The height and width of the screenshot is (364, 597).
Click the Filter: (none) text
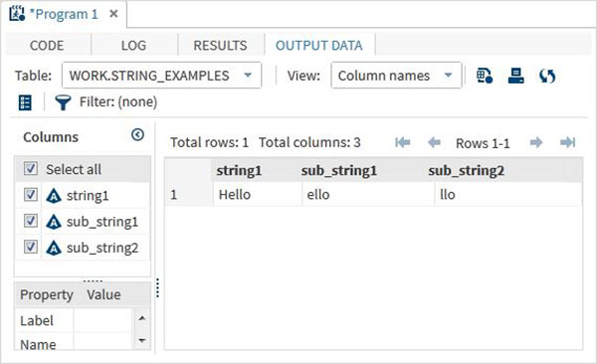[x=118, y=102]
